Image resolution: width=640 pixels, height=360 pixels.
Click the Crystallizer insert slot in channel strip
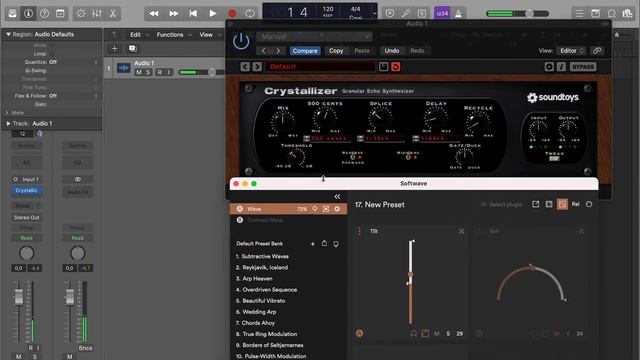coord(26,191)
